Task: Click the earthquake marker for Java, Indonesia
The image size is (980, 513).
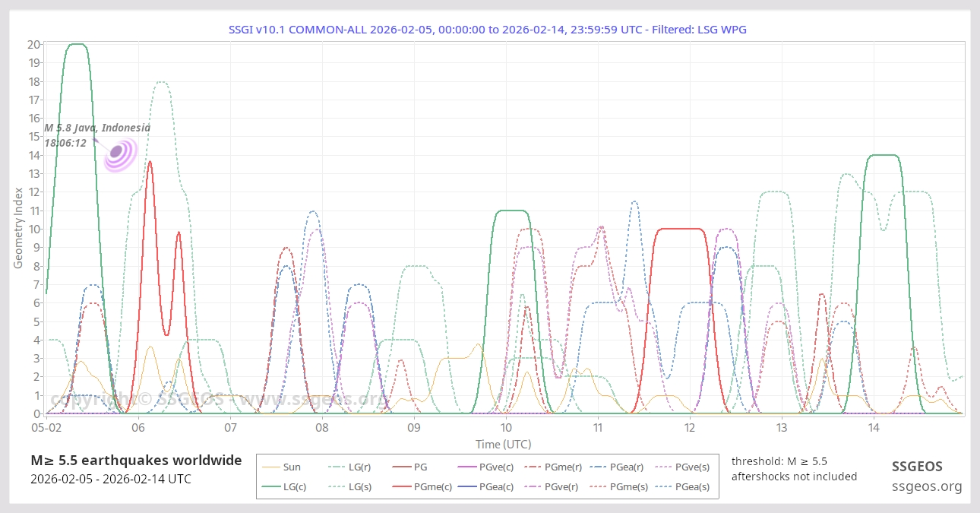Action: click(x=116, y=153)
